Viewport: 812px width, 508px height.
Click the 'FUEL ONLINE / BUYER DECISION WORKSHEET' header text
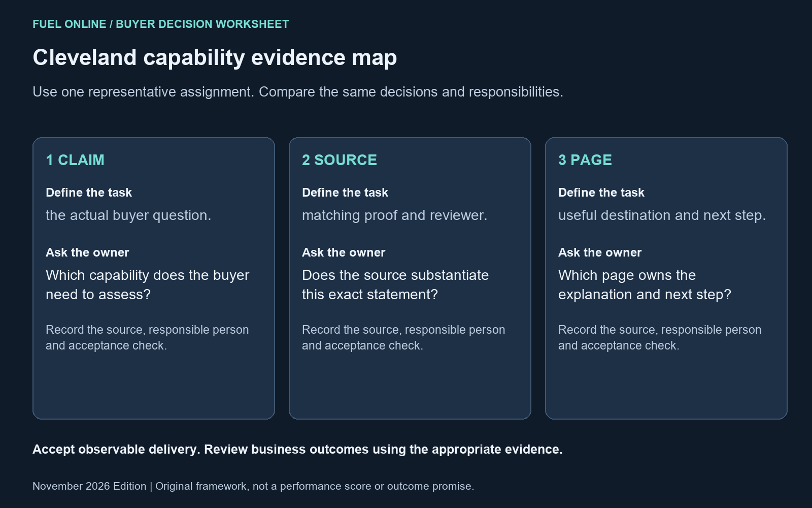161,24
